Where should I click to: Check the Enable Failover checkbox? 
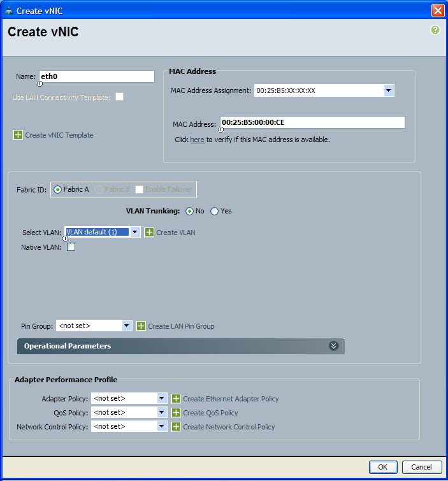point(139,190)
